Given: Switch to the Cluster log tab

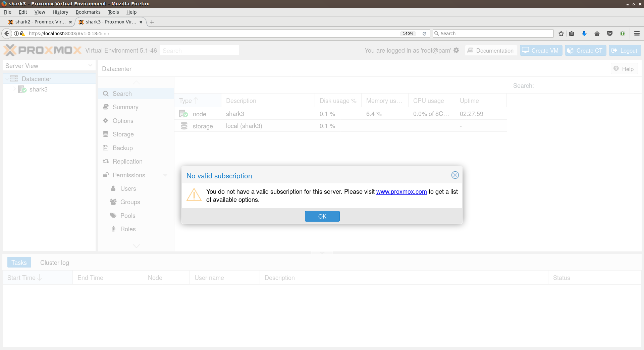Looking at the screenshot, I should [55, 262].
